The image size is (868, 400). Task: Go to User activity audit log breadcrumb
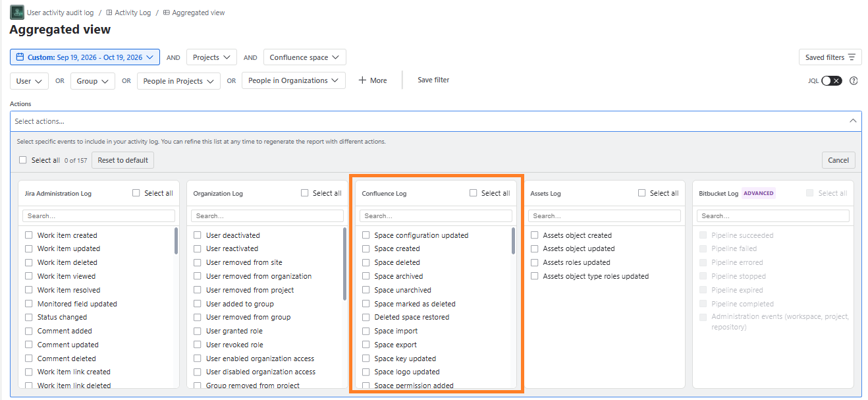point(60,13)
